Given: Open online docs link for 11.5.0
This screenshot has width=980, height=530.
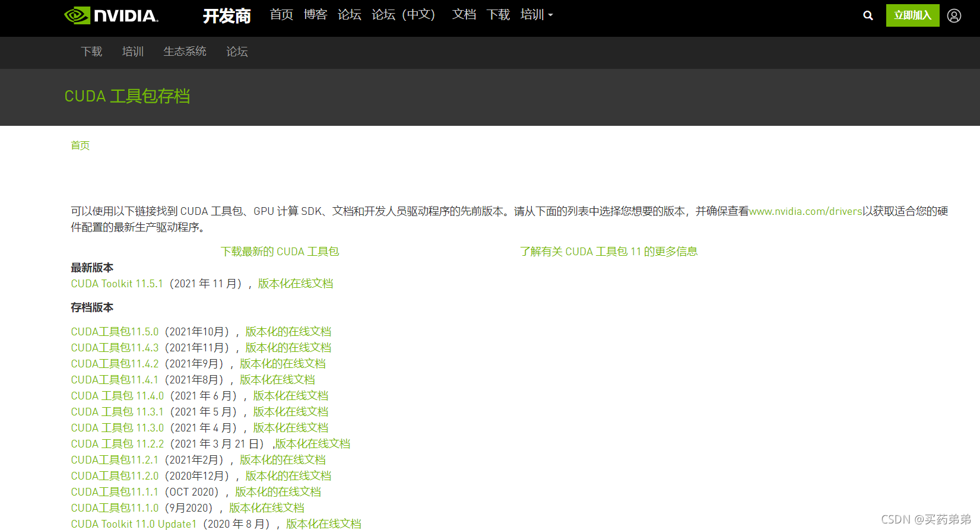Looking at the screenshot, I should (288, 332).
